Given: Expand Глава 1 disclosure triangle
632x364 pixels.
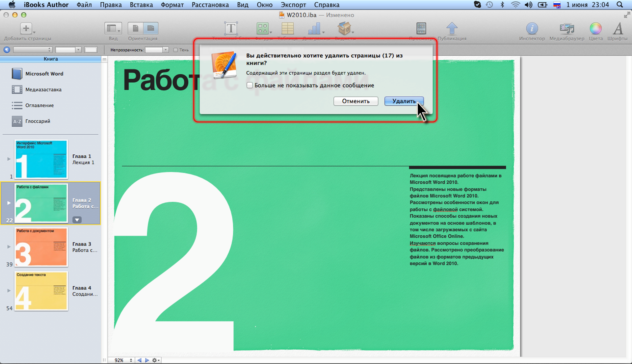Looking at the screenshot, I should click(9, 159).
